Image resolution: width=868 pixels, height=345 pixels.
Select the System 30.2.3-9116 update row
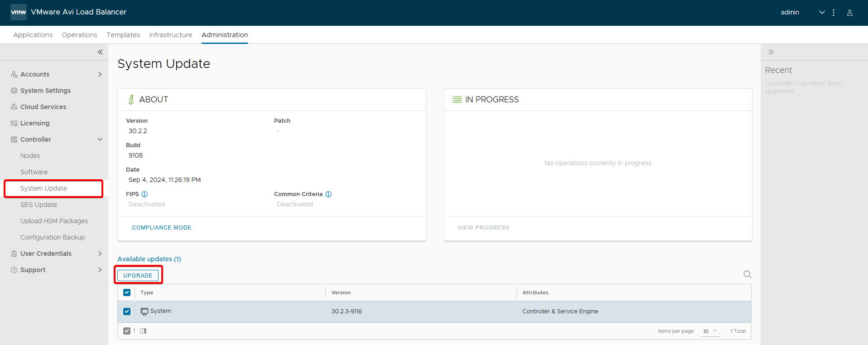(x=346, y=311)
